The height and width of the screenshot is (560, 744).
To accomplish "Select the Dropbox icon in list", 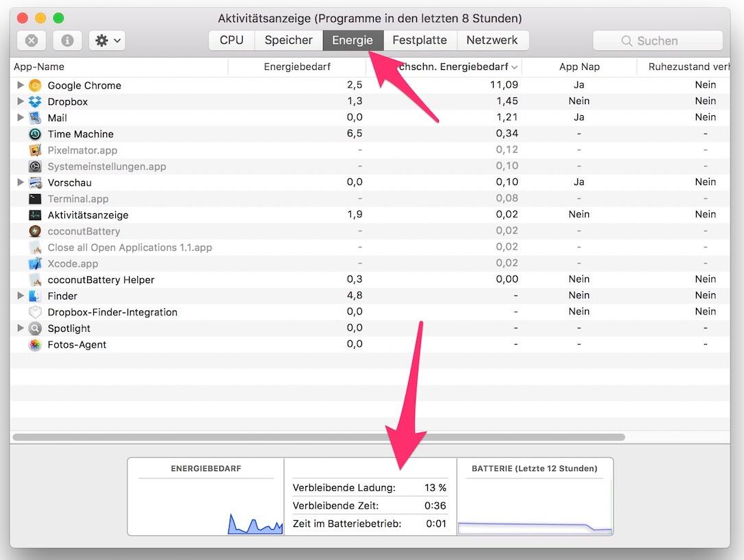I will click(x=35, y=101).
